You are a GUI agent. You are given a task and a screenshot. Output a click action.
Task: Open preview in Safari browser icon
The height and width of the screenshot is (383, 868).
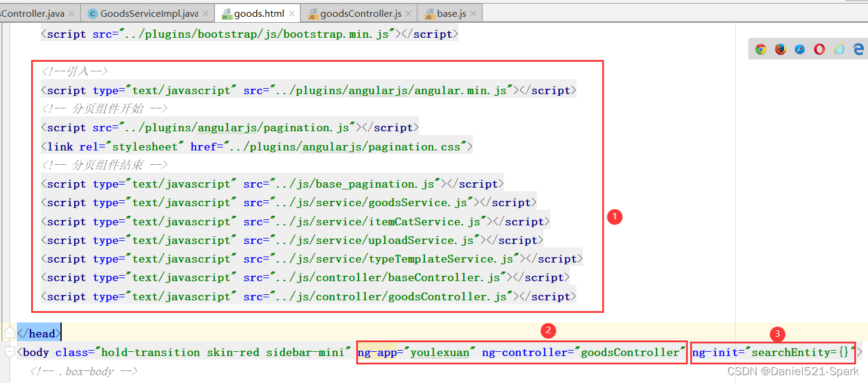(800, 50)
